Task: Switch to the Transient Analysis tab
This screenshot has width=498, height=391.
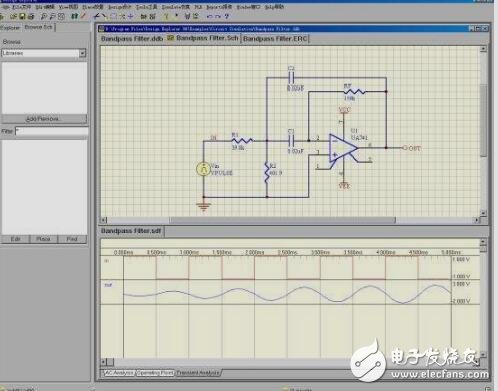Action: point(198,373)
